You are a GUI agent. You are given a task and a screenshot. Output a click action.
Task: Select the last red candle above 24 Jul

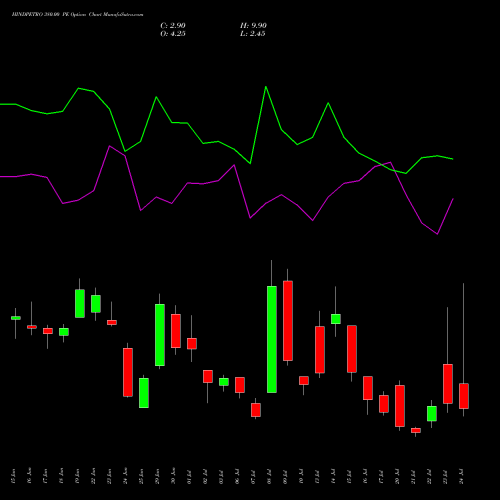pos(464,396)
